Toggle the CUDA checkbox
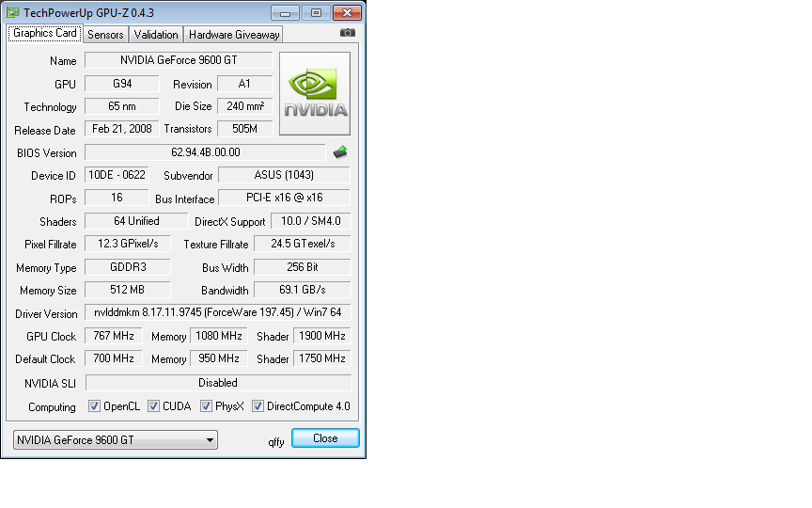This screenshot has width=812, height=508. pos(153,405)
